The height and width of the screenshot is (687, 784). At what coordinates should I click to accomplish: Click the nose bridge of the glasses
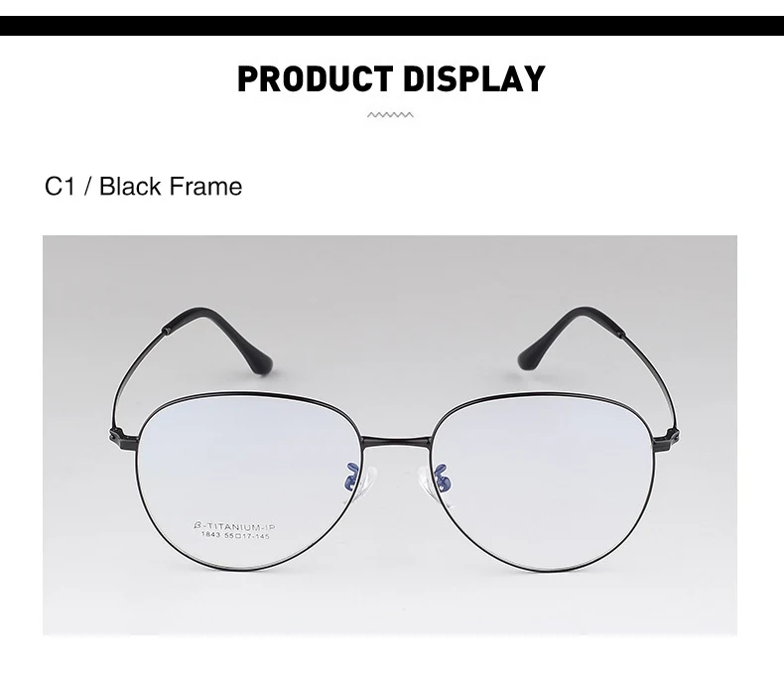point(396,442)
